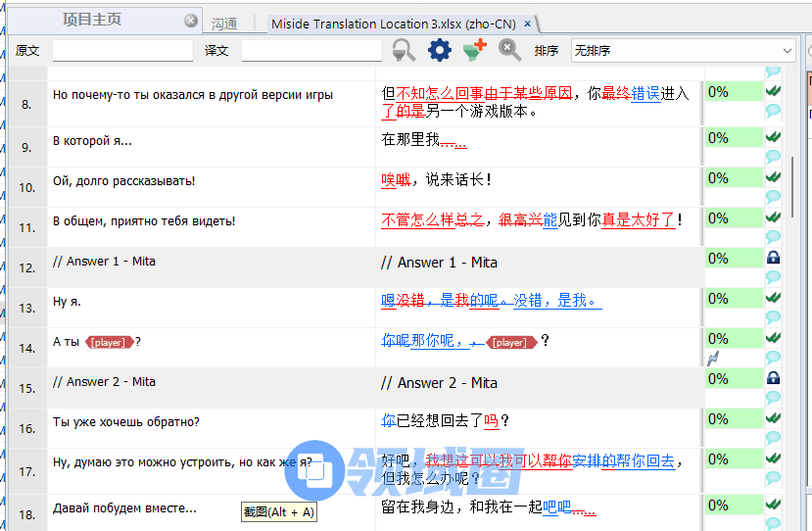Open filter settings gear icon
The width and height of the screenshot is (812, 531).
pos(440,50)
